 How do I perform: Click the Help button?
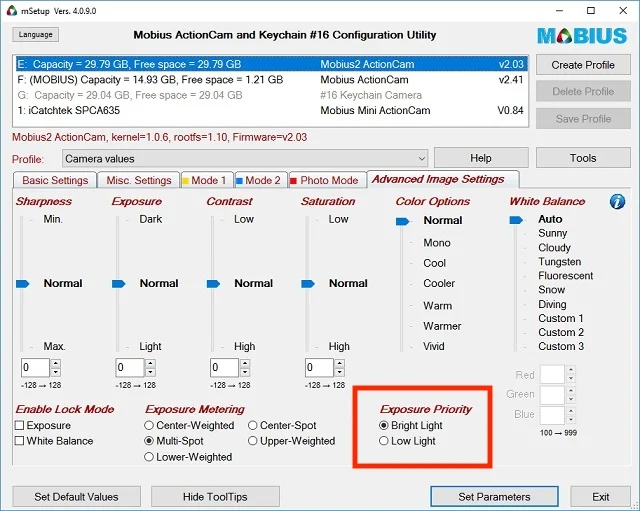pyautogui.click(x=481, y=158)
